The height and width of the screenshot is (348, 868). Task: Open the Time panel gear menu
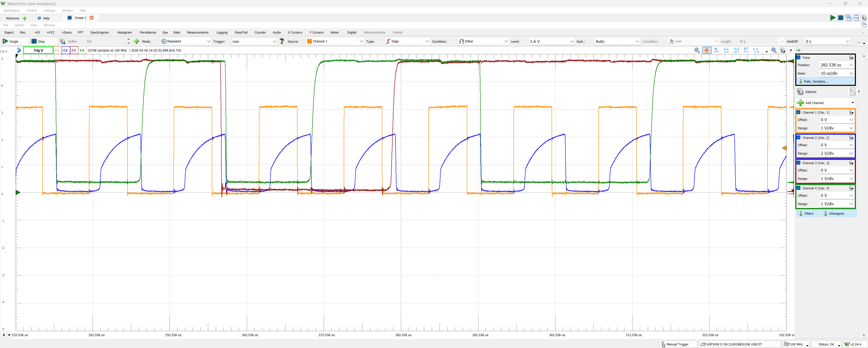pos(851,58)
